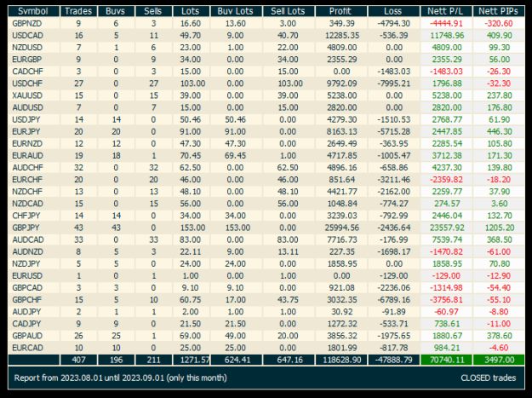Select the EURNZD symbol cell
The height and width of the screenshot is (398, 532).
[x=33, y=144]
